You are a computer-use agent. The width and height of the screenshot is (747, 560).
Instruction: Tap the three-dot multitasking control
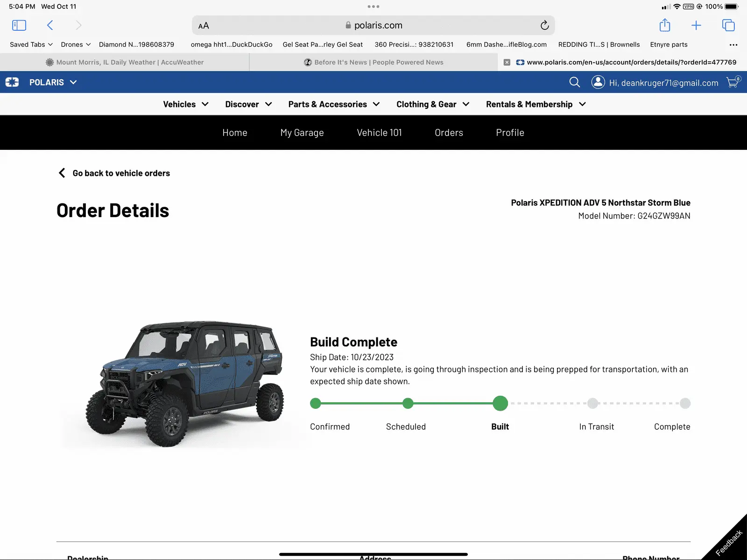[373, 7]
